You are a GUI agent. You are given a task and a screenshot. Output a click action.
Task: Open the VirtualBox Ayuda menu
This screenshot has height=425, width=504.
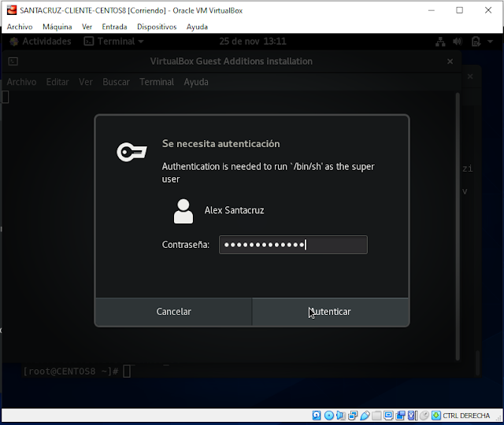[x=197, y=27]
